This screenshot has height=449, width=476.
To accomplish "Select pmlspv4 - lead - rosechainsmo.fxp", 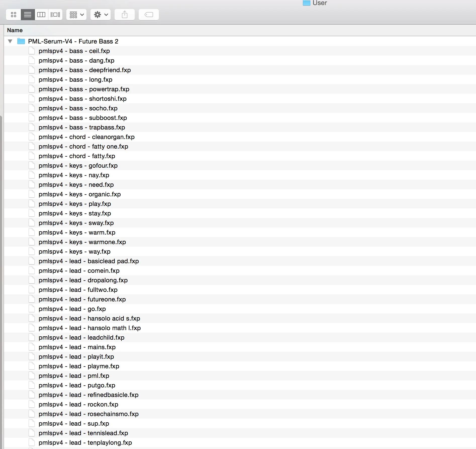I will [88, 414].
